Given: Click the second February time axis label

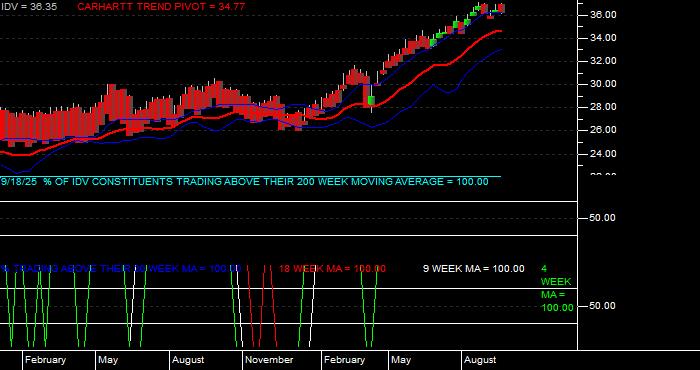Looking at the screenshot, I should coord(344,360).
